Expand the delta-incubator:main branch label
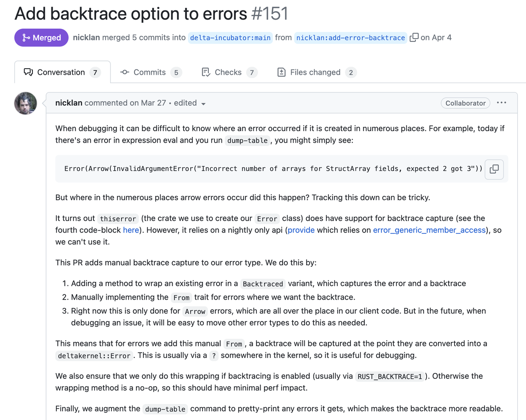 pyautogui.click(x=230, y=38)
